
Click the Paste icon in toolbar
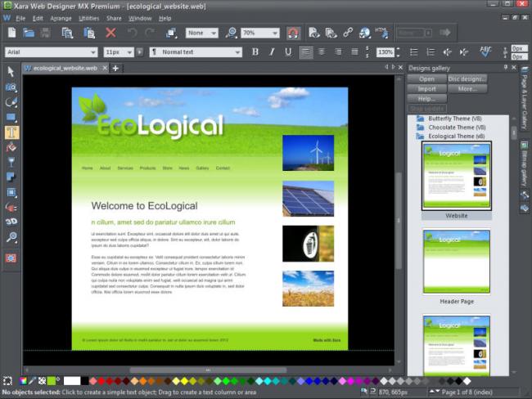click(x=89, y=33)
